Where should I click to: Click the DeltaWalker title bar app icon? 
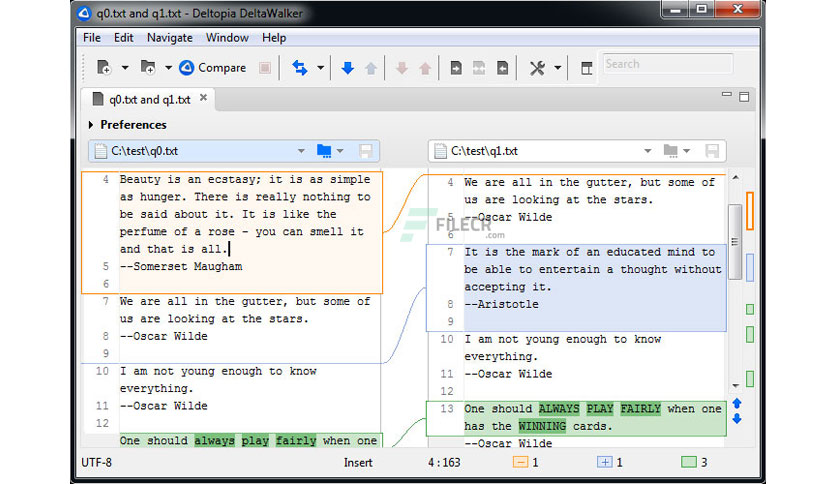coord(84,13)
